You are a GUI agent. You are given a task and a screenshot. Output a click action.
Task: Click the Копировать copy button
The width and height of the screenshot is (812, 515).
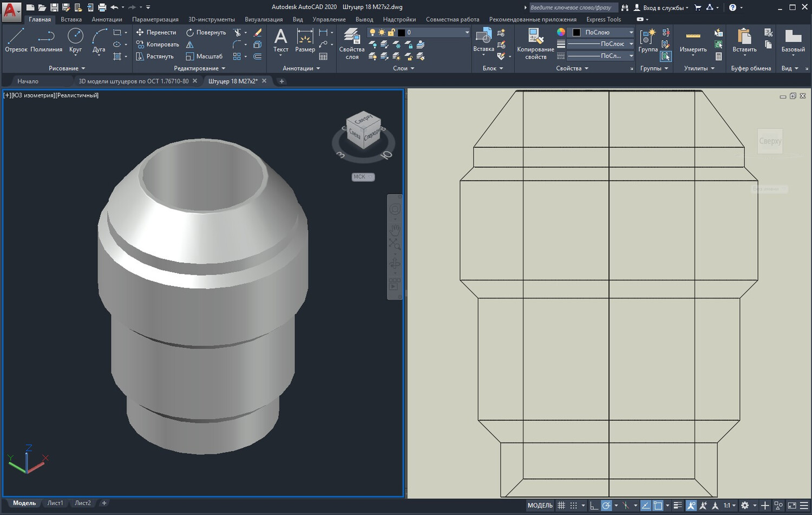coord(157,44)
